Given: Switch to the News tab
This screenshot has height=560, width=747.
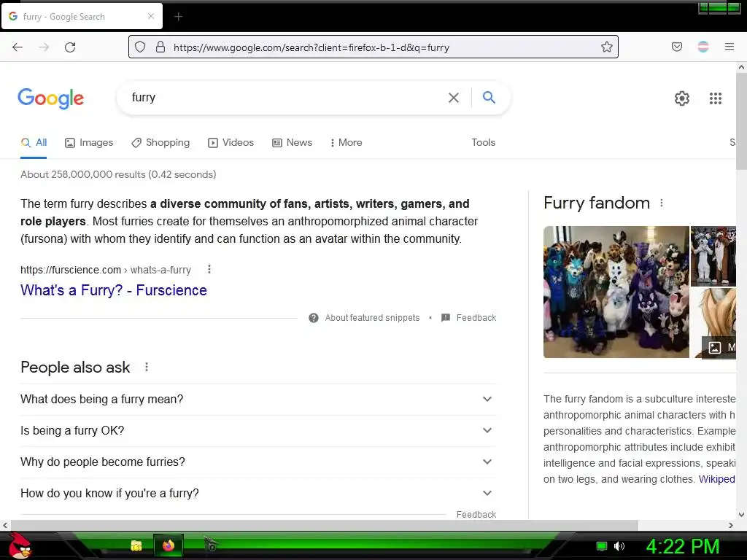Looking at the screenshot, I should 292,142.
